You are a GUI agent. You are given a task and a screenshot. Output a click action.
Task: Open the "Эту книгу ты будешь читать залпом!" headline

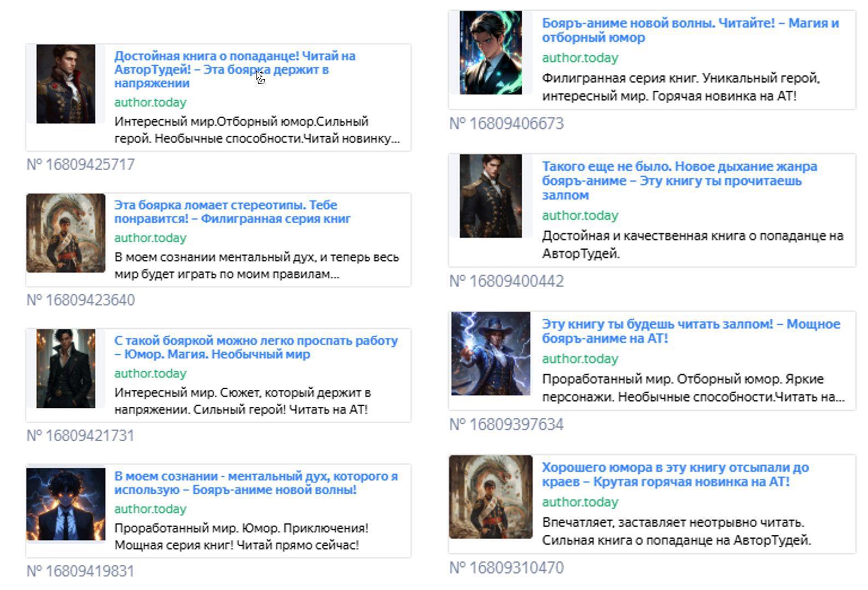coord(691,331)
